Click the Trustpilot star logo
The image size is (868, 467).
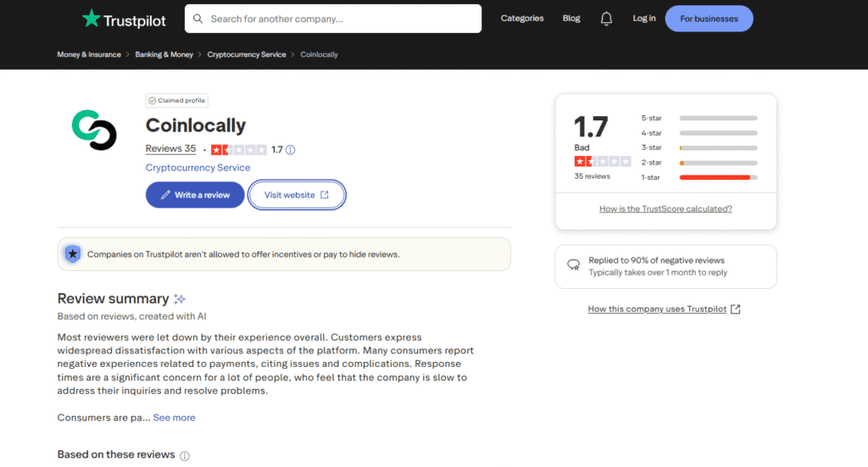91,18
